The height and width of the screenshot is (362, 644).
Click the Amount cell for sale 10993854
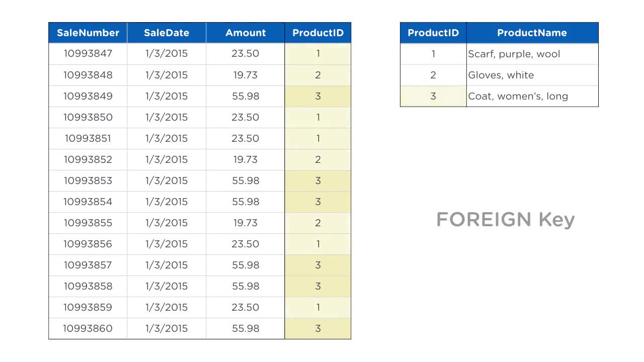(246, 202)
